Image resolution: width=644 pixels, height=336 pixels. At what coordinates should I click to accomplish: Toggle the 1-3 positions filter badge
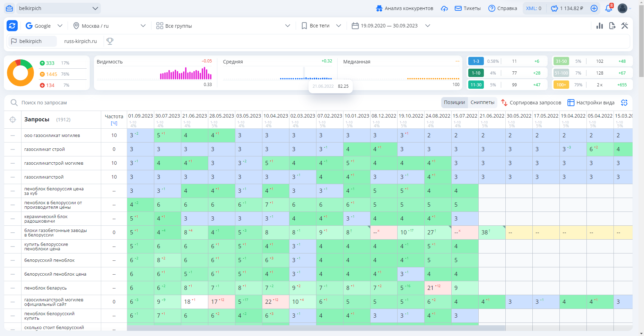(x=476, y=61)
